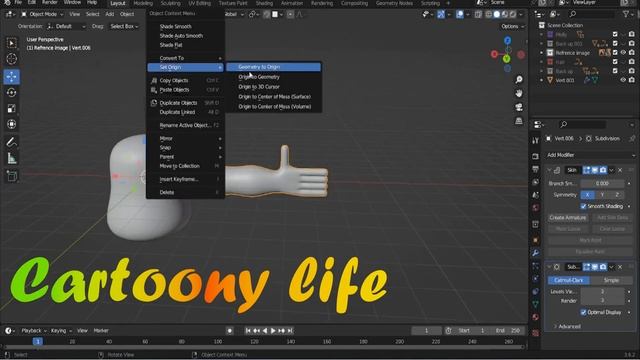The width and height of the screenshot is (640, 360).
Task: Open the Object Mode dropdown
Action: [x=42, y=14]
